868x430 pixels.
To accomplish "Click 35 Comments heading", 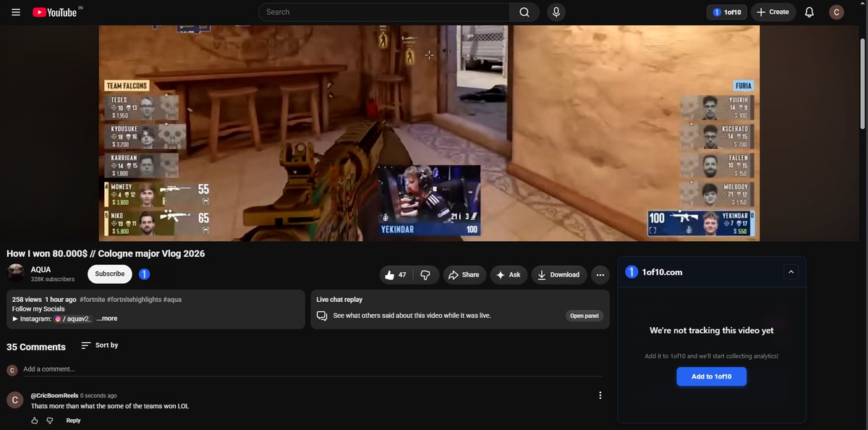I will [36, 347].
